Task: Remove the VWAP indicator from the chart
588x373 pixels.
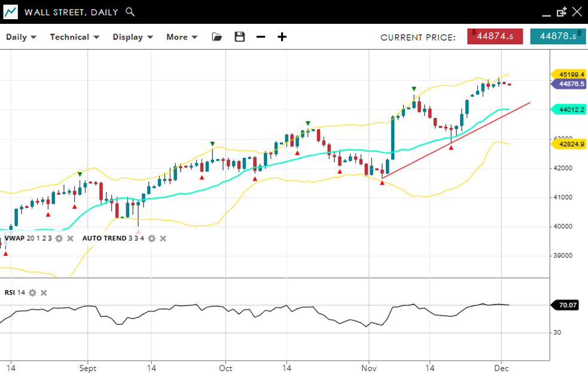Action: [70, 239]
